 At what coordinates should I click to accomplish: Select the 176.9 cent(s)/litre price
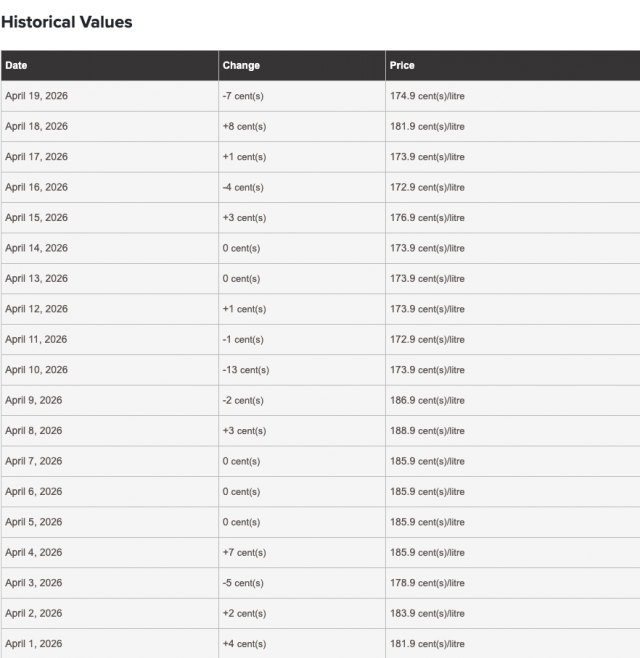point(427,218)
